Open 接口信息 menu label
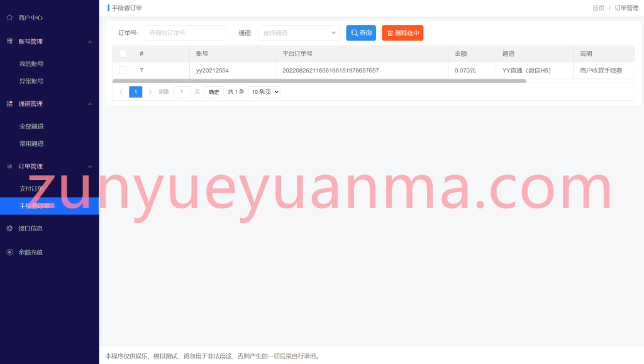 point(30,228)
